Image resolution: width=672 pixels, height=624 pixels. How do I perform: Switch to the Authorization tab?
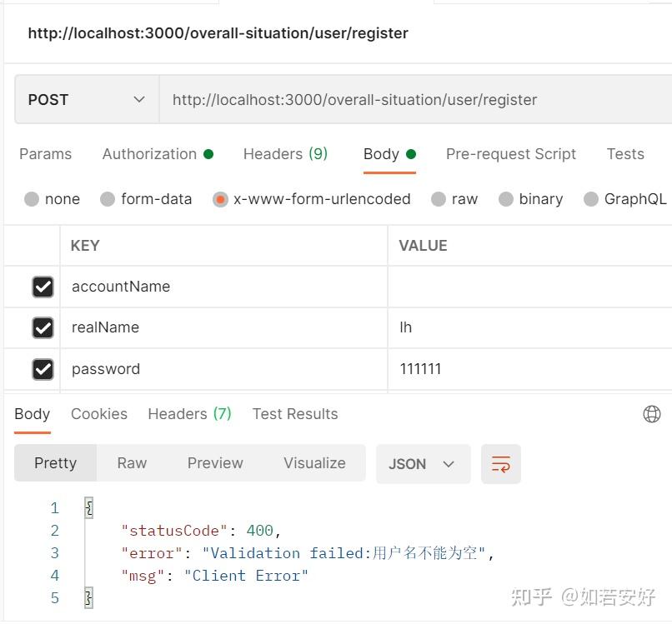click(151, 154)
